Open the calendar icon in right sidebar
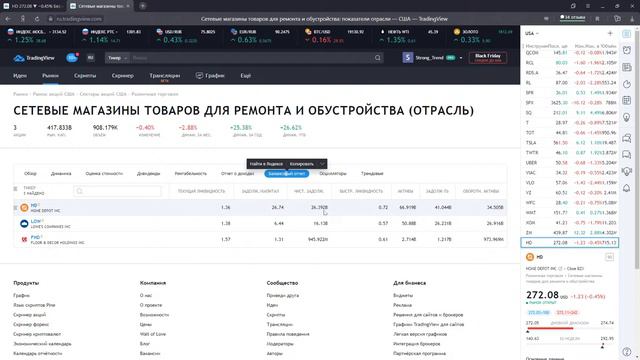This screenshot has height=360, width=640. 627,100
